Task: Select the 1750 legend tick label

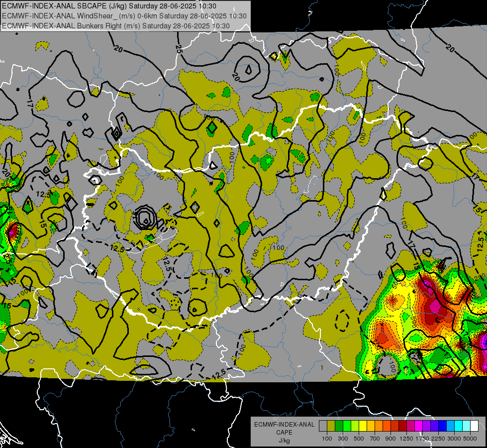Action: coord(422,439)
